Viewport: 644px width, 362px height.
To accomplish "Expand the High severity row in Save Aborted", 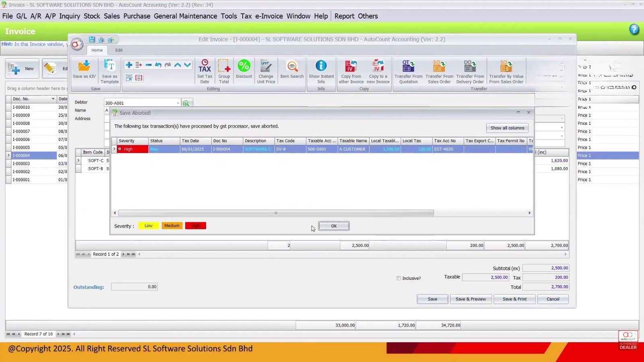I will pos(120,149).
